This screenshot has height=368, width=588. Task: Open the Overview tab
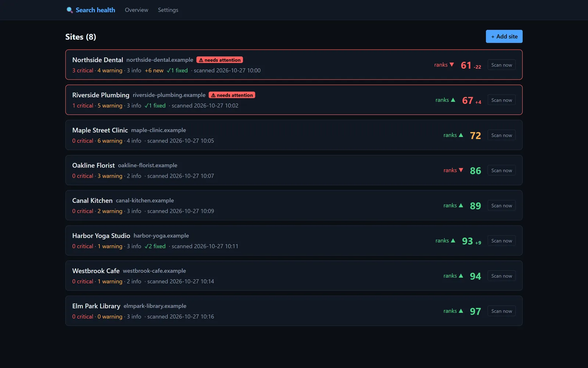click(136, 10)
